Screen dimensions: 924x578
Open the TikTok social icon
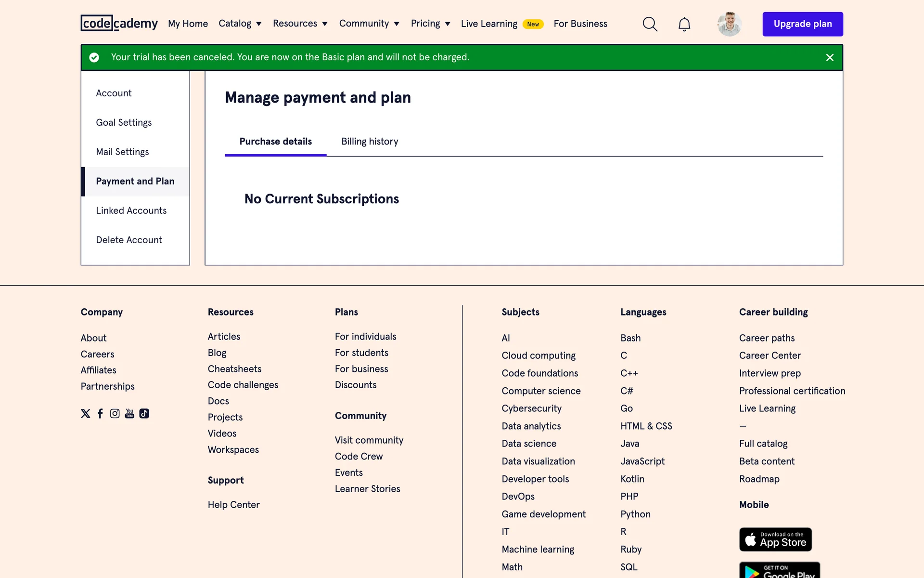pos(144,413)
